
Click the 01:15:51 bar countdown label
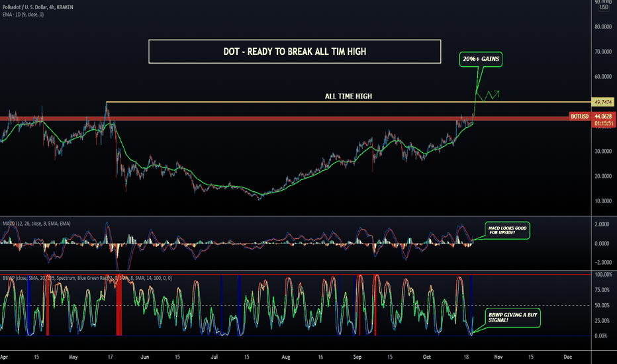coord(603,124)
